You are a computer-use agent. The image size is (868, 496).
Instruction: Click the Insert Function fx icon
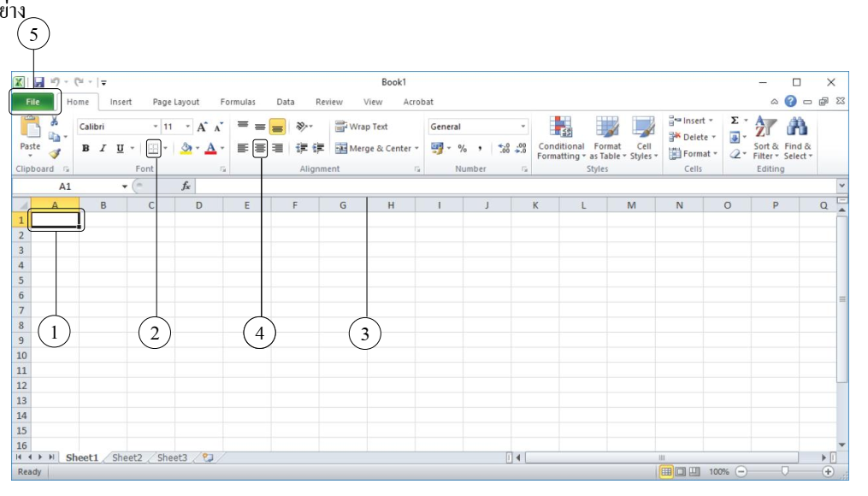(x=186, y=186)
